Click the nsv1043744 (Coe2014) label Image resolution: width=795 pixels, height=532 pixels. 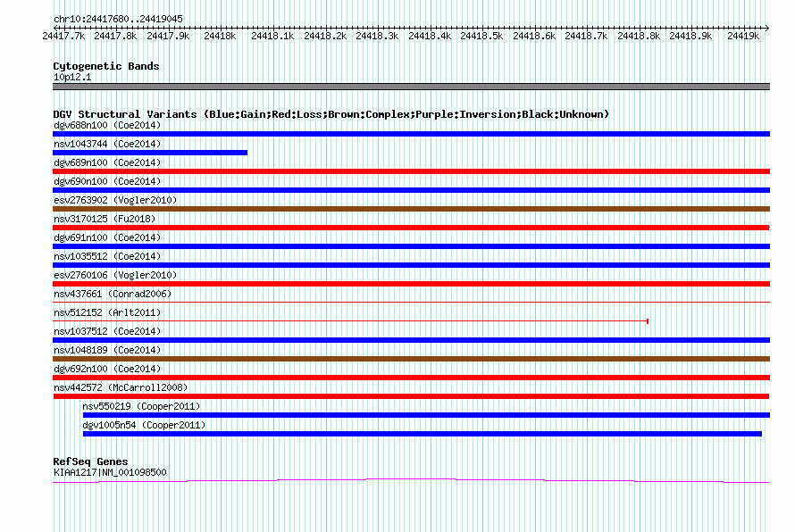click(x=107, y=144)
